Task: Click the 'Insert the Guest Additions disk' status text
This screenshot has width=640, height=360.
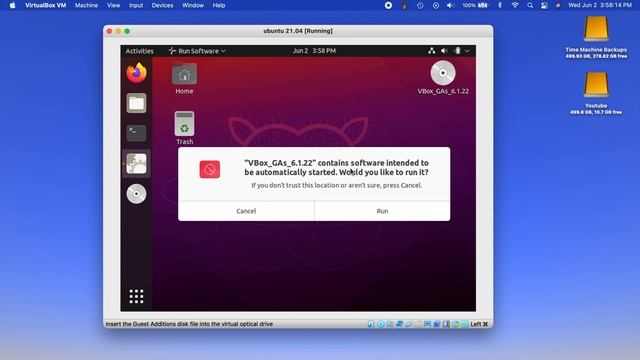Action: click(189, 324)
